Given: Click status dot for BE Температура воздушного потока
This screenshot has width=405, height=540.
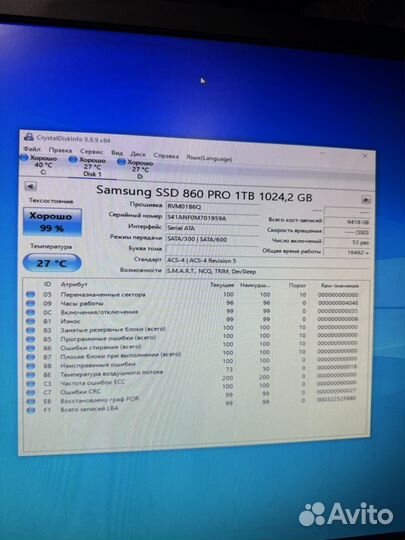Looking at the screenshot, I should [x=31, y=375].
